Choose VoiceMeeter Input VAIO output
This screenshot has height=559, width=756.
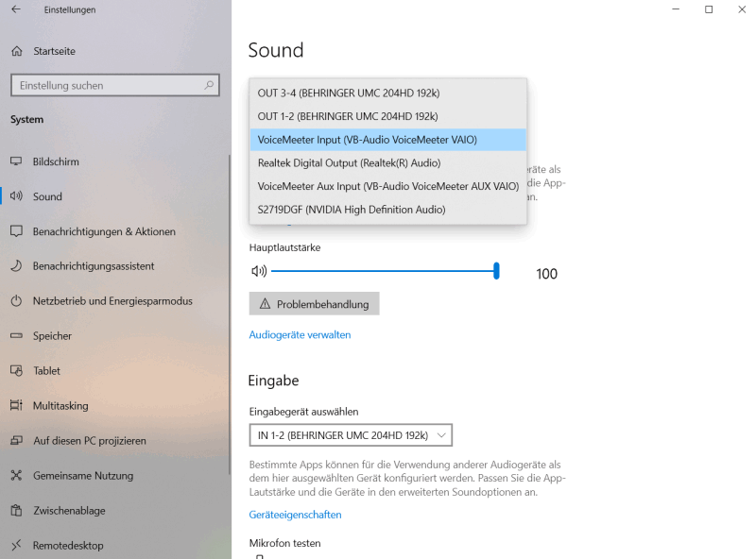click(x=387, y=140)
